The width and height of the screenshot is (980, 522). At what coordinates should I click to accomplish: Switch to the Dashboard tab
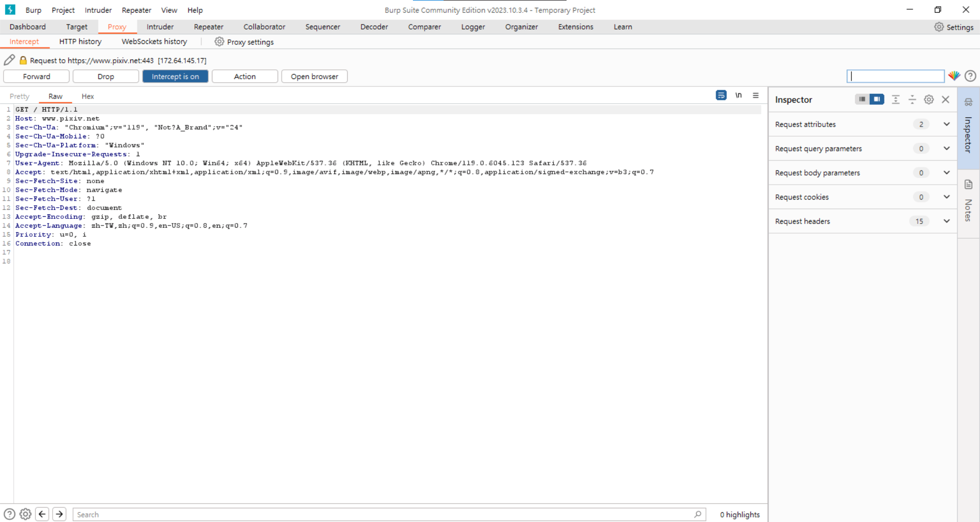(28, 27)
